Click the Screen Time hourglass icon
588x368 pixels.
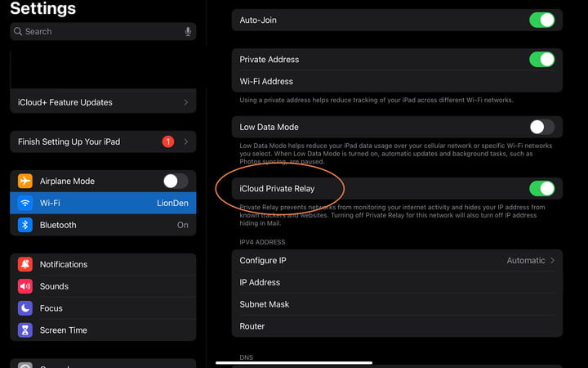[25, 330]
